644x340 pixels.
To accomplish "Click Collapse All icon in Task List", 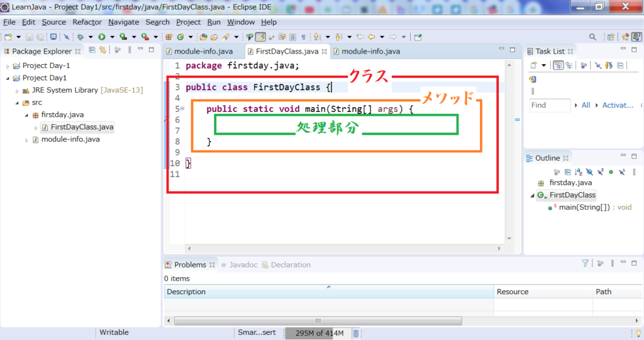I will tap(620, 65).
